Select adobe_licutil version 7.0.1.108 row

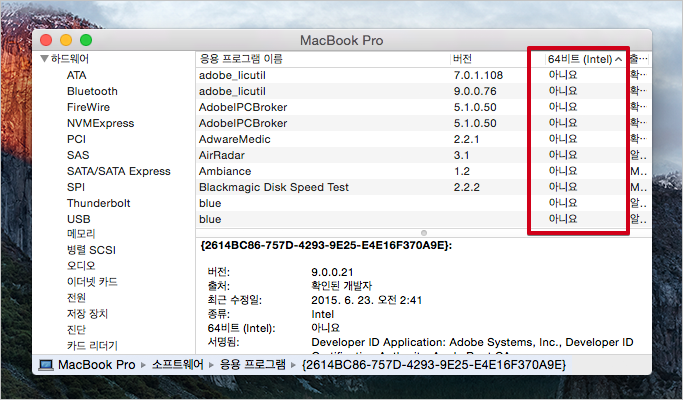(422, 75)
